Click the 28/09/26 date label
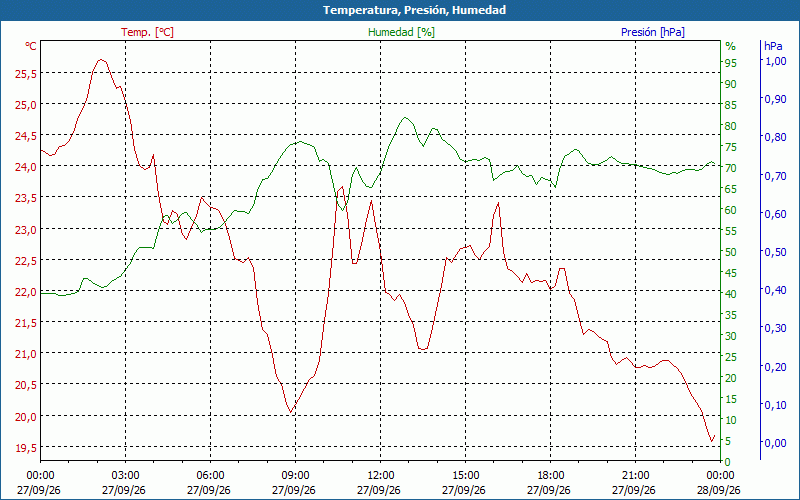Image resolution: width=800 pixels, height=500 pixels. coord(719,490)
